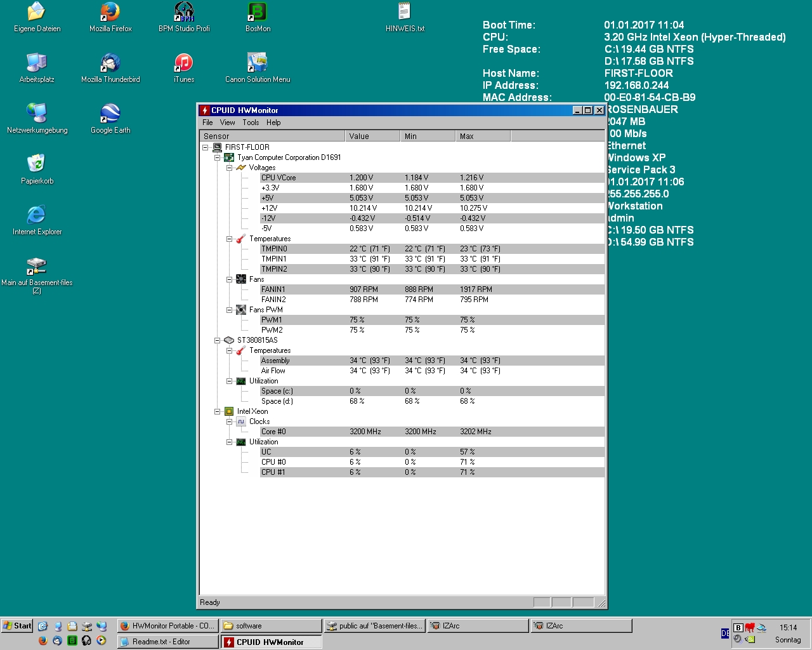The image size is (812, 650).
Task: Click volume speaker tray icon
Action: tap(738, 639)
